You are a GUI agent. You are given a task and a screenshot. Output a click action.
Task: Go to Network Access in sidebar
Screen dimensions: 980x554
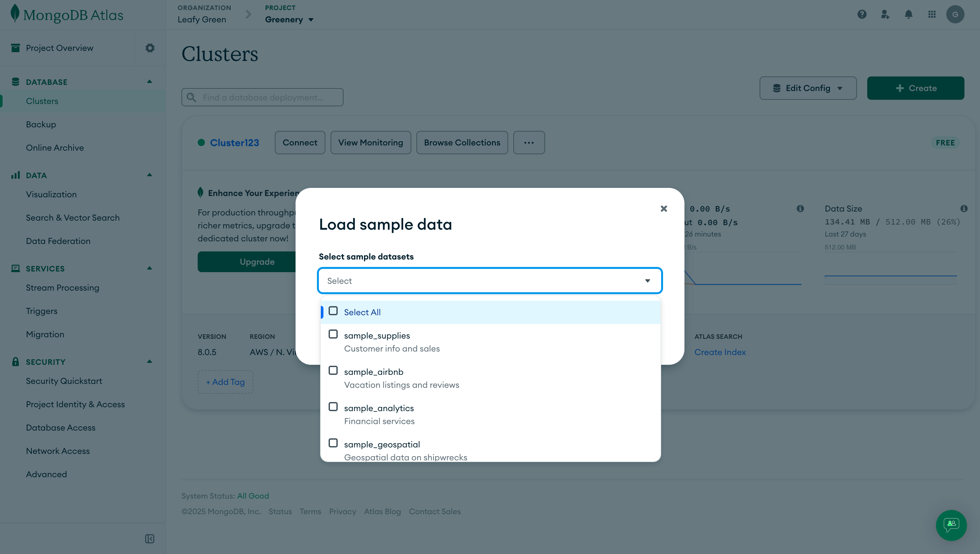[x=58, y=451]
